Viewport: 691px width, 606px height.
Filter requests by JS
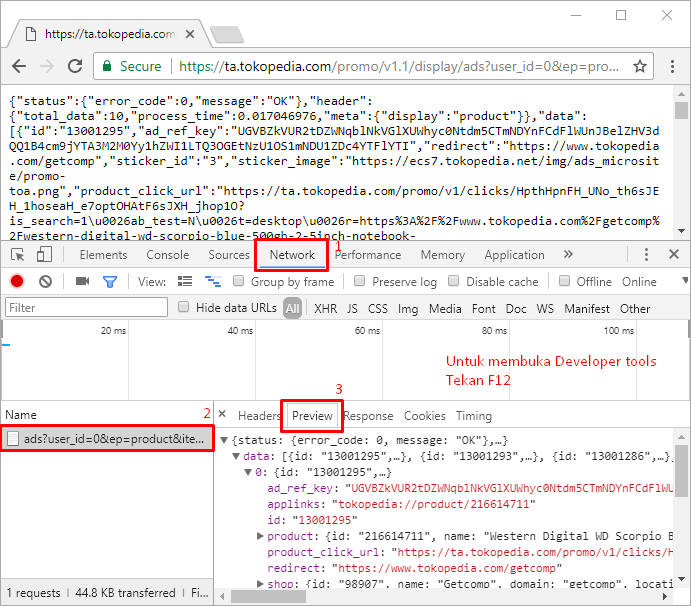pyautogui.click(x=352, y=308)
